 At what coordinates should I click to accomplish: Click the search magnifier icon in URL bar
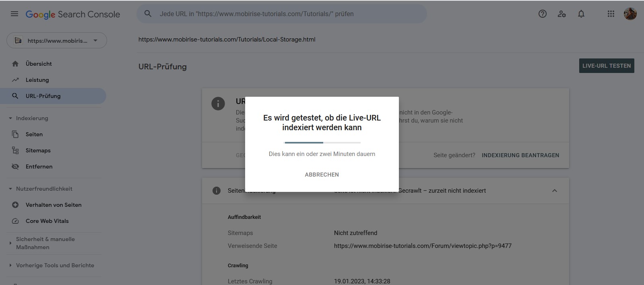(x=148, y=14)
